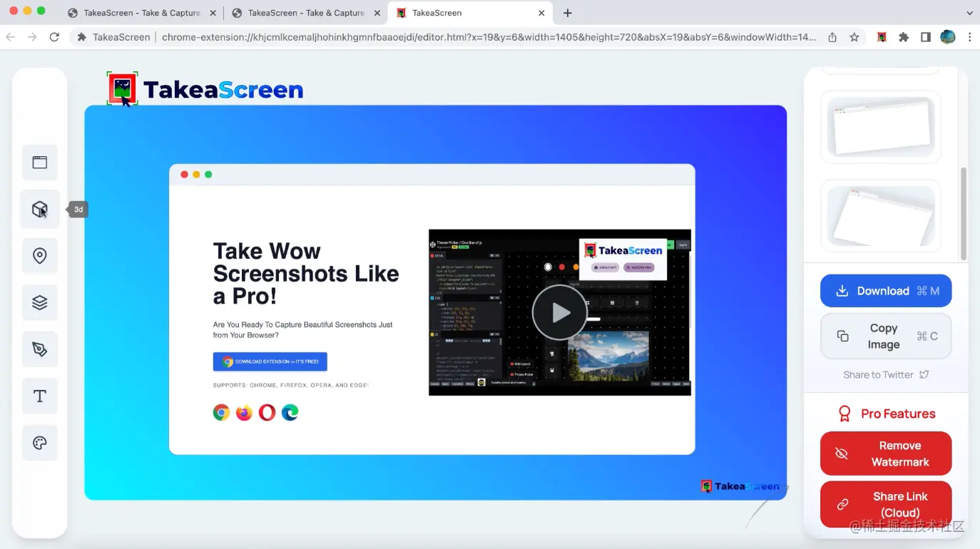Open the Chrome profile avatar

(x=947, y=37)
